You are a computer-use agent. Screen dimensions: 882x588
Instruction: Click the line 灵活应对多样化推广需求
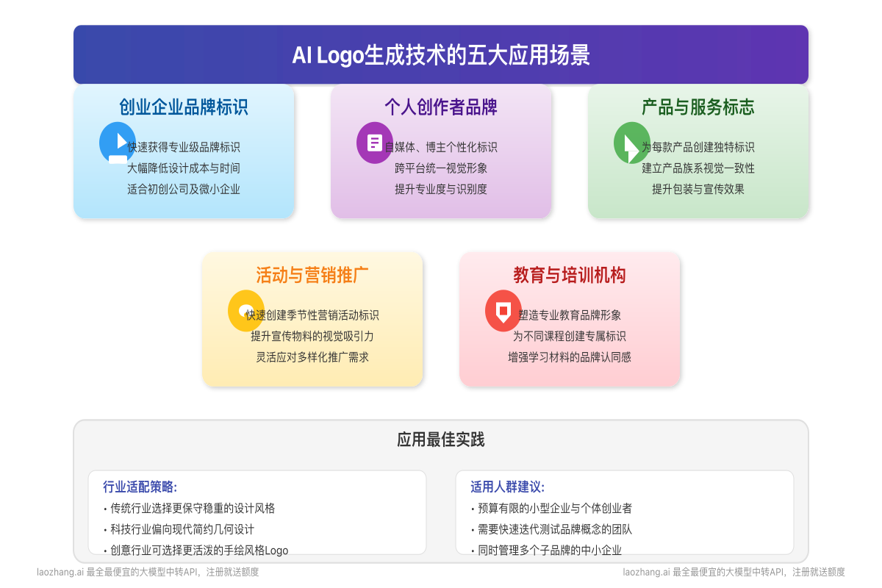click(312, 357)
